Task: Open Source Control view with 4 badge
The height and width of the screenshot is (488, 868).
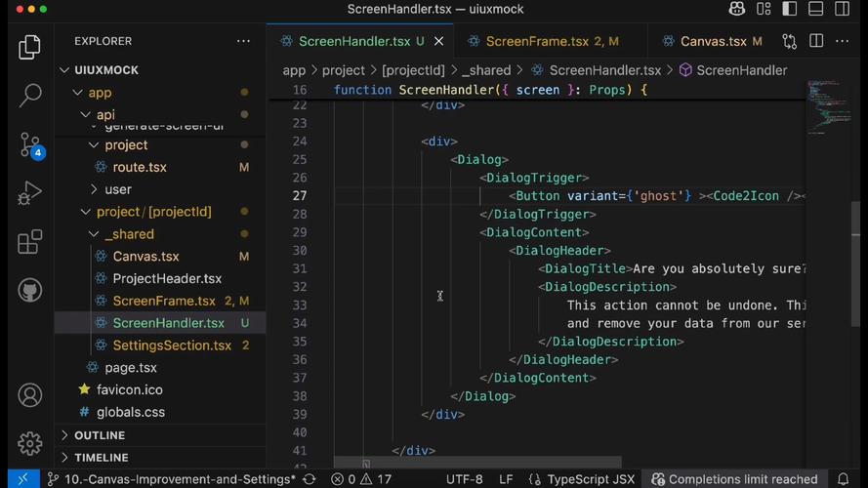Action: [30, 144]
